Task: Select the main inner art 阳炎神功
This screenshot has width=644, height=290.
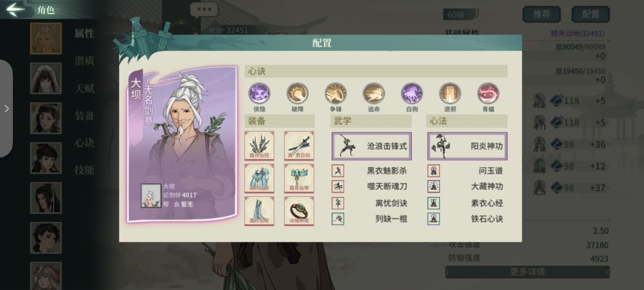Action: tap(467, 146)
